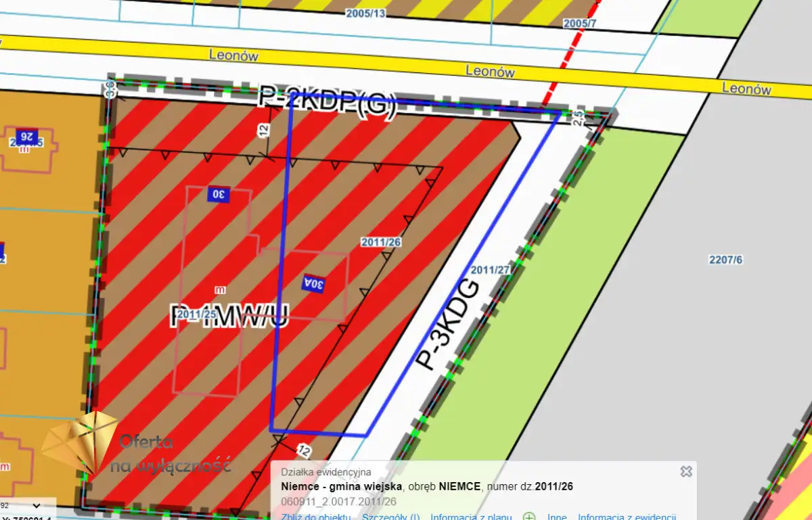Open Szczegóły (I) details link
The width and height of the screenshot is (812, 520).
coord(390,517)
